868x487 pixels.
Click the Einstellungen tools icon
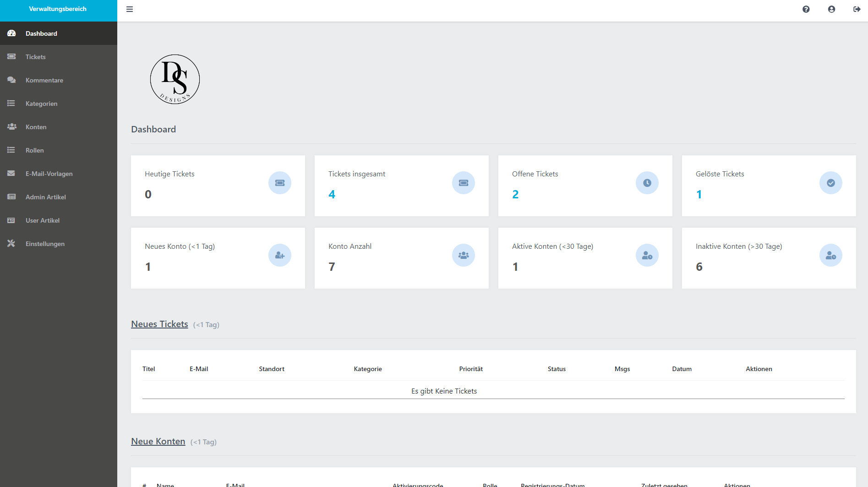(x=11, y=244)
